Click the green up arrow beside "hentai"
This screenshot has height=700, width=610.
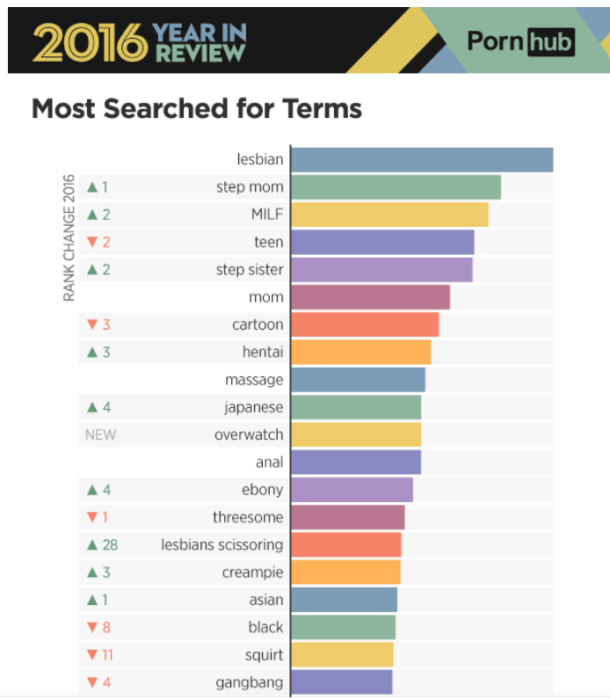[91, 353]
